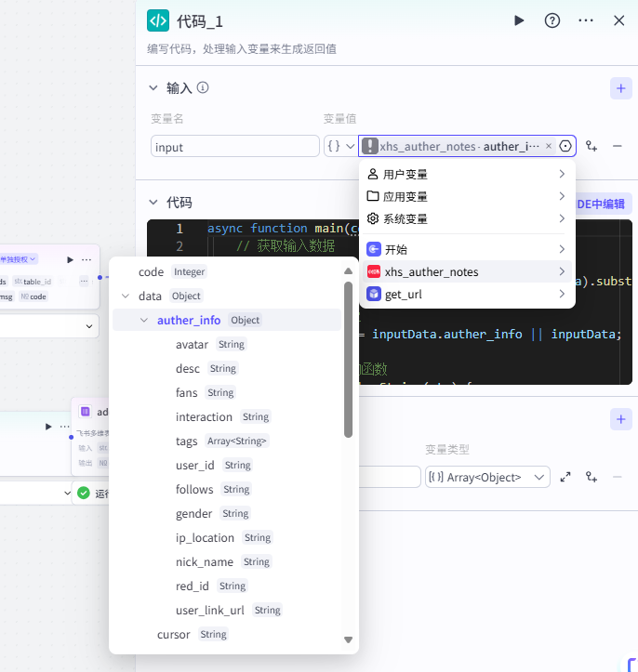Viewport: 638px width, 672px height.
Task: Run the lower canvas node
Action: (x=48, y=427)
